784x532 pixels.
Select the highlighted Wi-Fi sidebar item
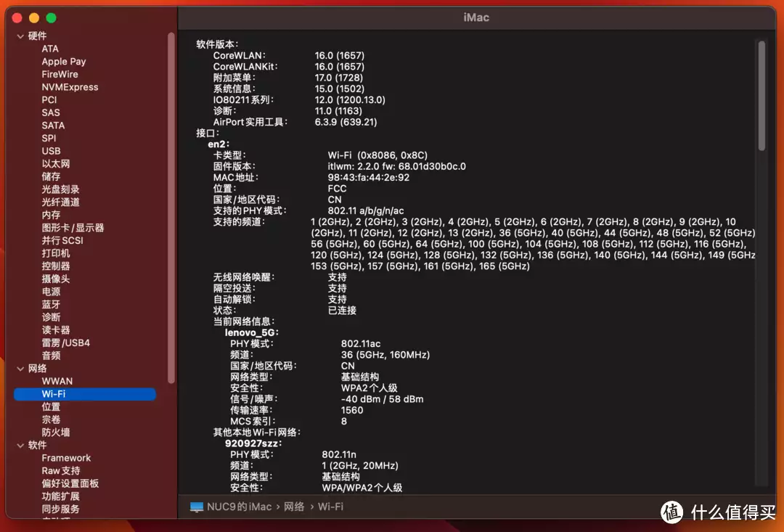pyautogui.click(x=85, y=394)
